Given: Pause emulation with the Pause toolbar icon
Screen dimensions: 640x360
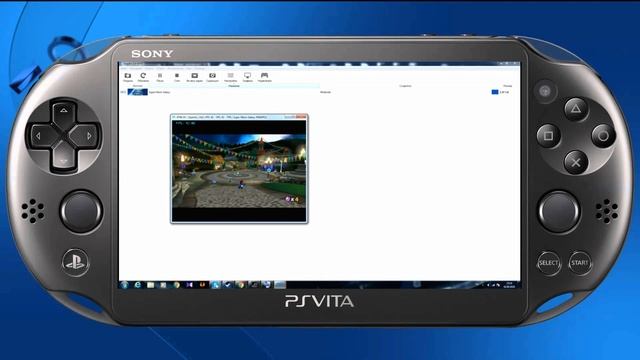Looking at the screenshot, I should (x=160, y=76).
